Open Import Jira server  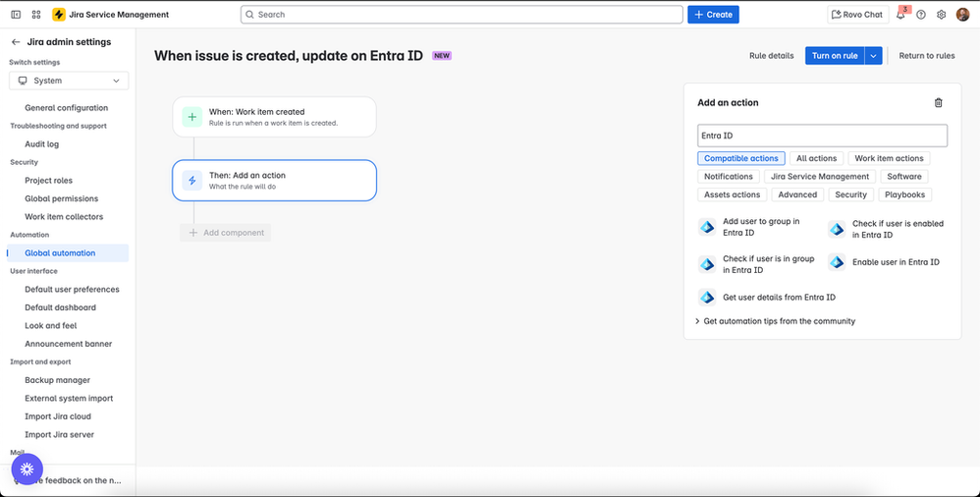[59, 434]
